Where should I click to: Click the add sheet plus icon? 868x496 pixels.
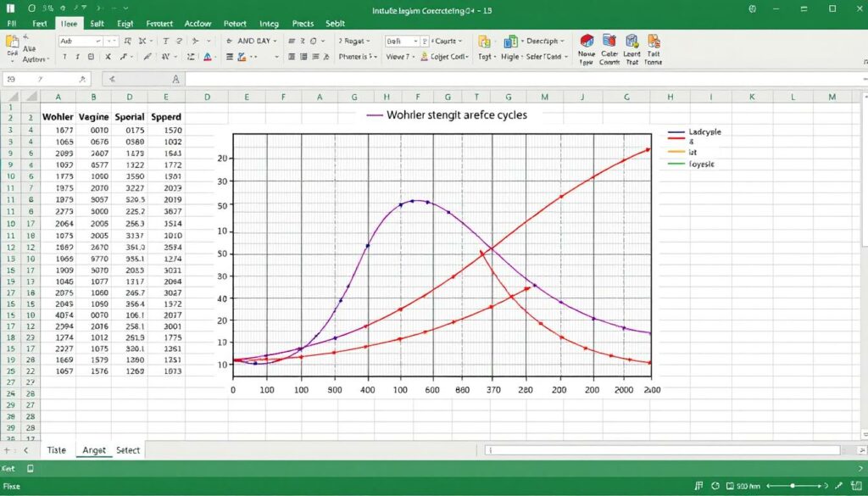pos(7,450)
